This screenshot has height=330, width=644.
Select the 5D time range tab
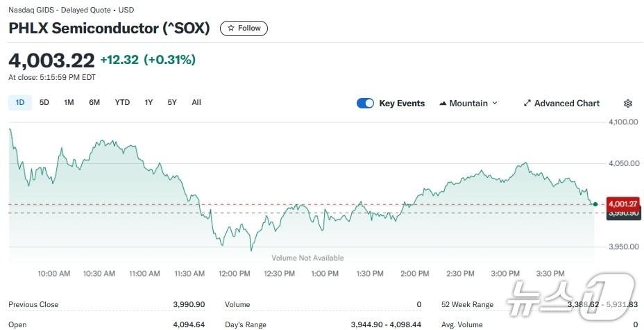point(44,103)
